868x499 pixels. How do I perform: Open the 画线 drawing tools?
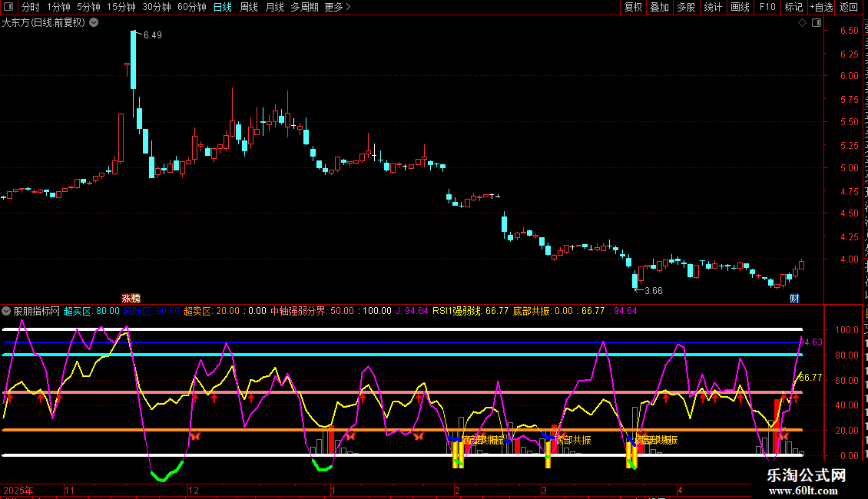[x=740, y=7]
